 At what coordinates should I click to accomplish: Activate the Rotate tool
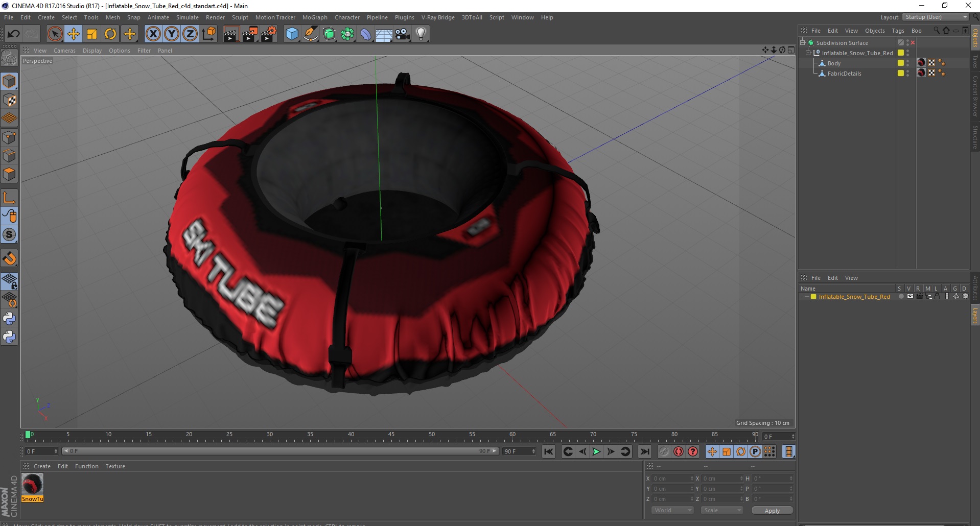pos(110,34)
